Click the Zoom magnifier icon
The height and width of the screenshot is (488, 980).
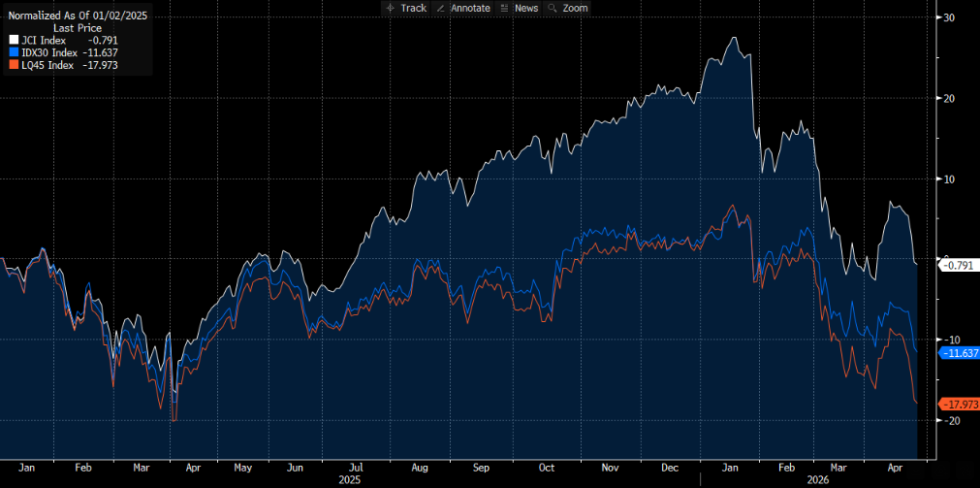click(x=552, y=8)
